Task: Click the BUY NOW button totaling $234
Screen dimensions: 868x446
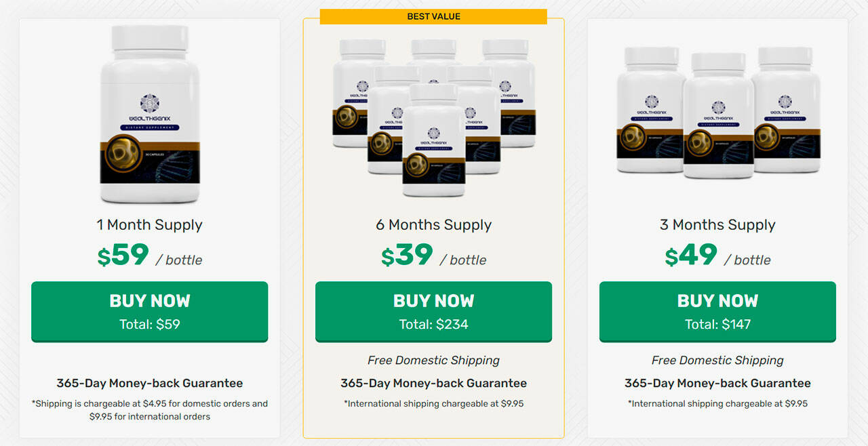Action: click(433, 312)
